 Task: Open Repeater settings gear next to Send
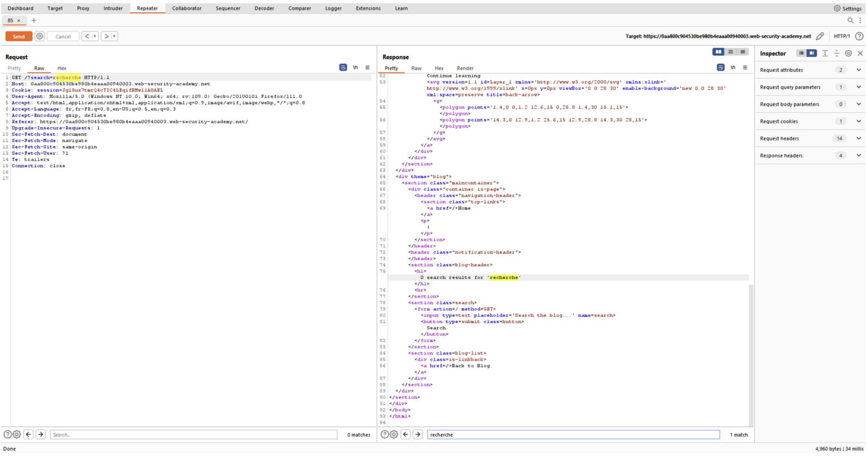click(38, 36)
